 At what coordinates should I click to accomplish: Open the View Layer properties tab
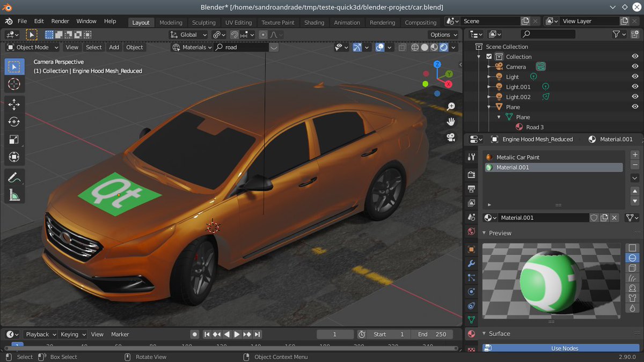coord(471,203)
